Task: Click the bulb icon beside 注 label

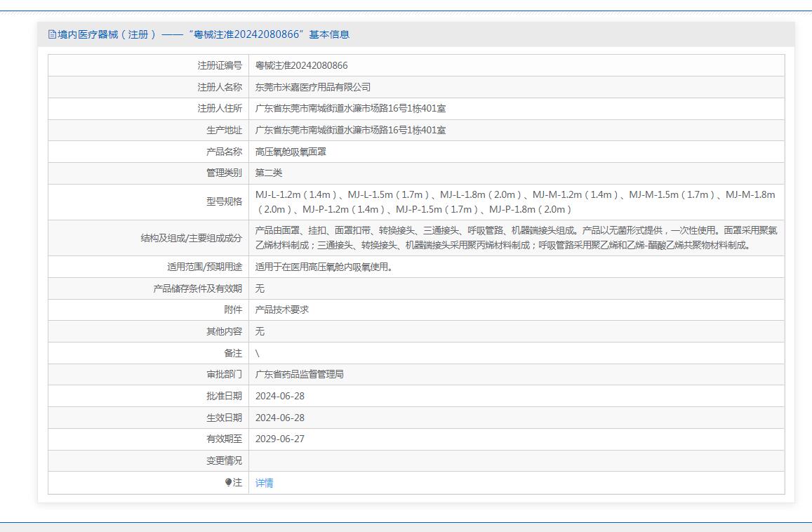Action: [228, 482]
